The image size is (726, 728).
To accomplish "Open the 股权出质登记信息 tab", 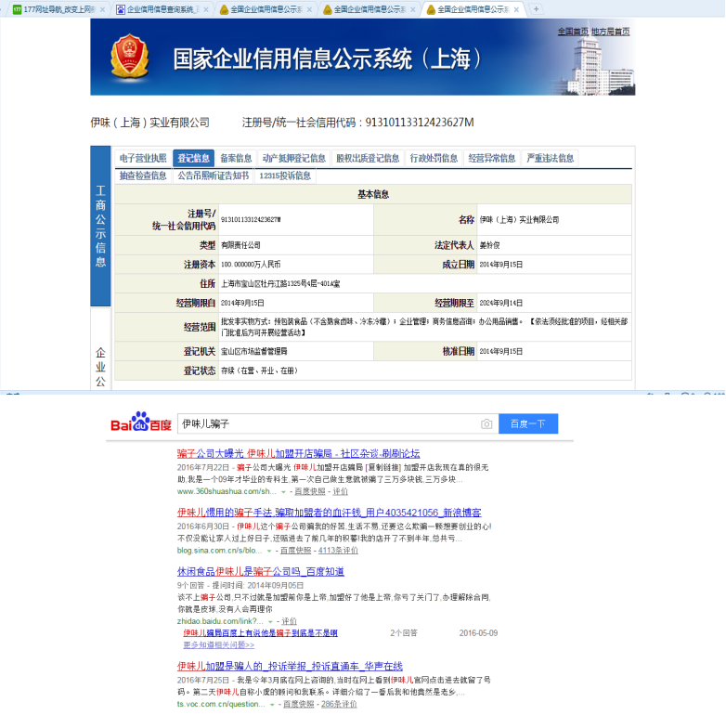I will pos(368,158).
